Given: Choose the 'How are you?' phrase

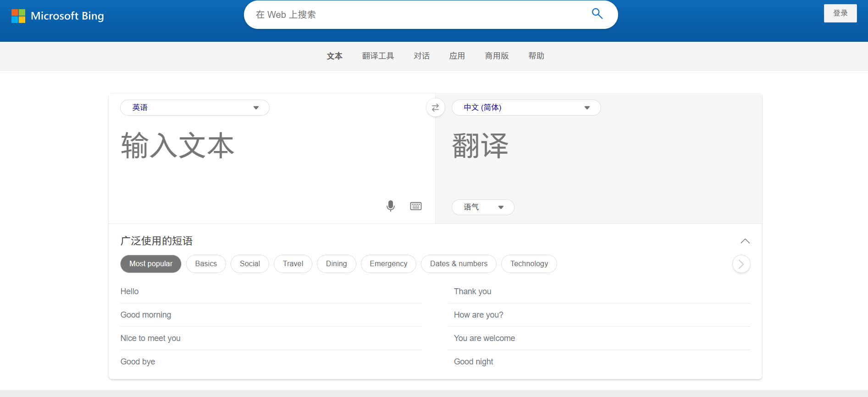Looking at the screenshot, I should tap(478, 315).
